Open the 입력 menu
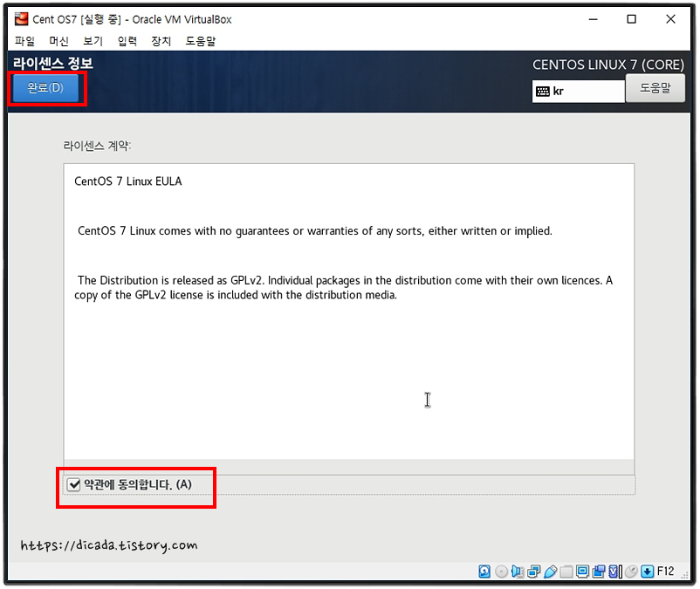700x589 pixels. (127, 41)
